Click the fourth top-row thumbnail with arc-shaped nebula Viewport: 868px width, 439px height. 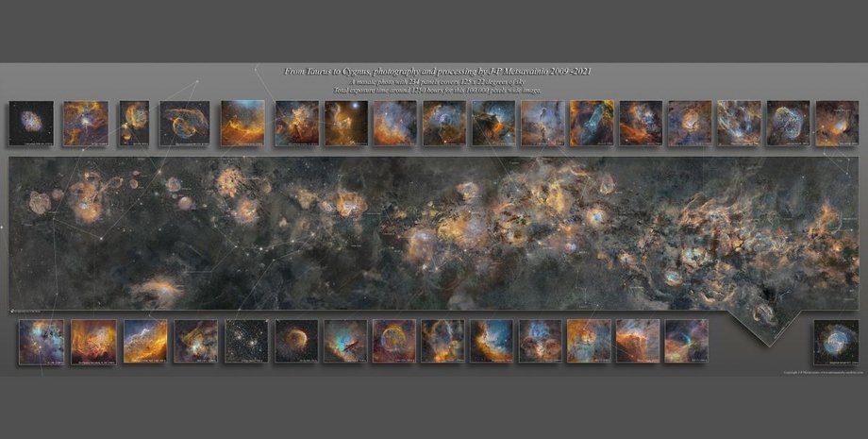[x=184, y=123]
